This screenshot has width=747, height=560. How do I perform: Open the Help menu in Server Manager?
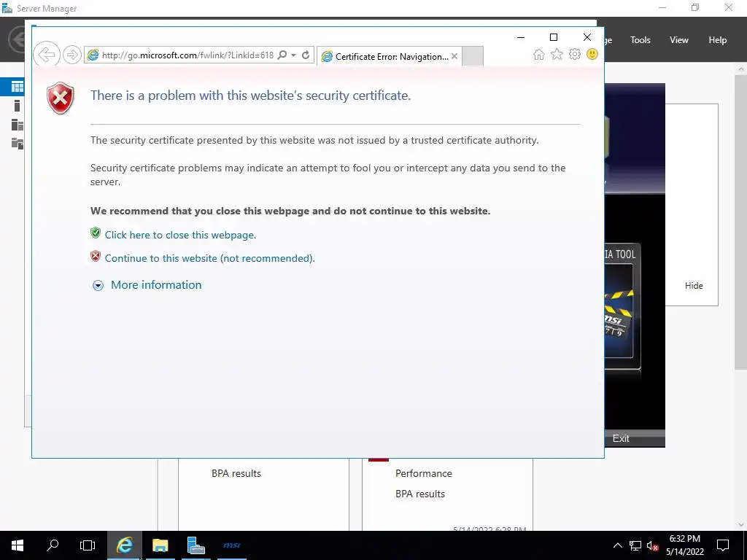(x=718, y=40)
